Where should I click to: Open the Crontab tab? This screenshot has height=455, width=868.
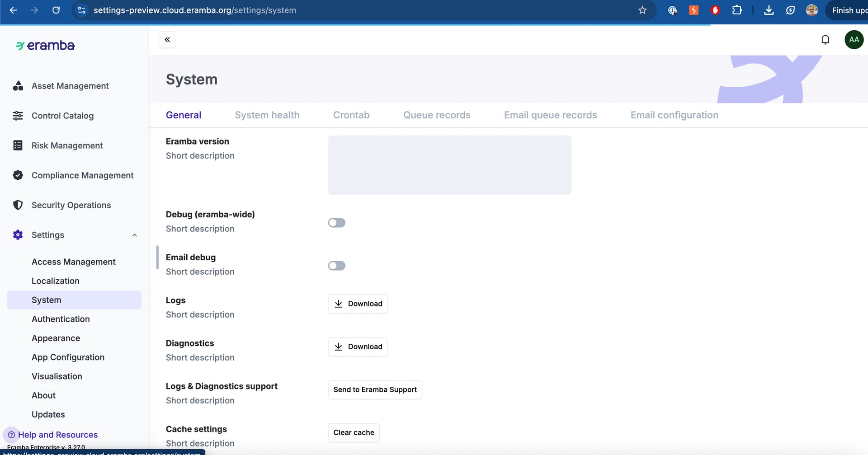click(351, 115)
